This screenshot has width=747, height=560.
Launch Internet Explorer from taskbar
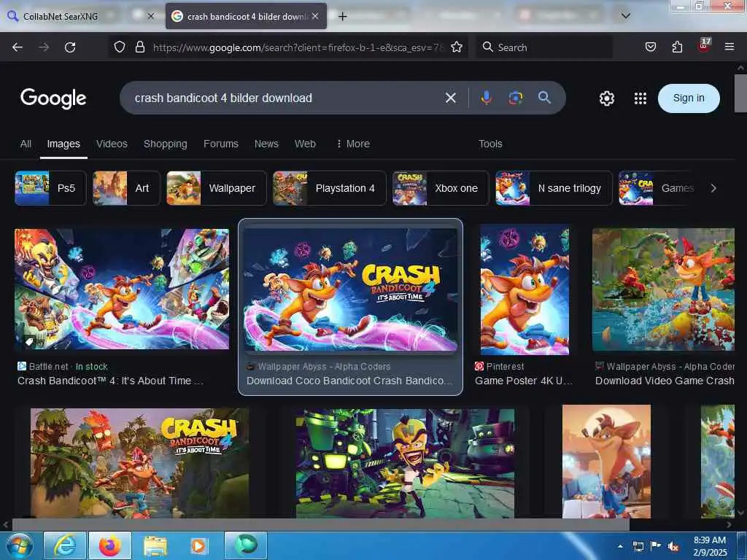tap(65, 545)
